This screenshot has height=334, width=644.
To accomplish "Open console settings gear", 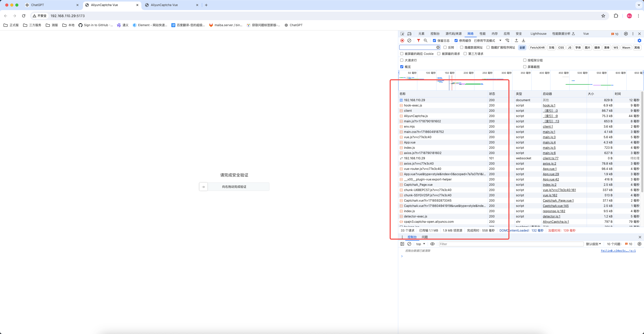I will pyautogui.click(x=639, y=244).
